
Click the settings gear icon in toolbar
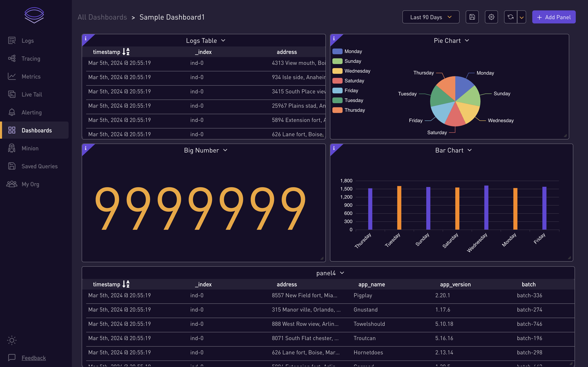491,17
